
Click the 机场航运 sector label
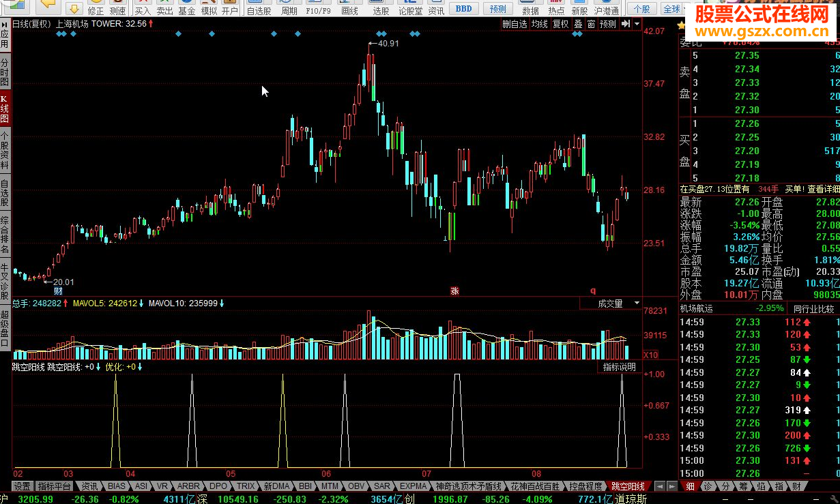pos(696,309)
